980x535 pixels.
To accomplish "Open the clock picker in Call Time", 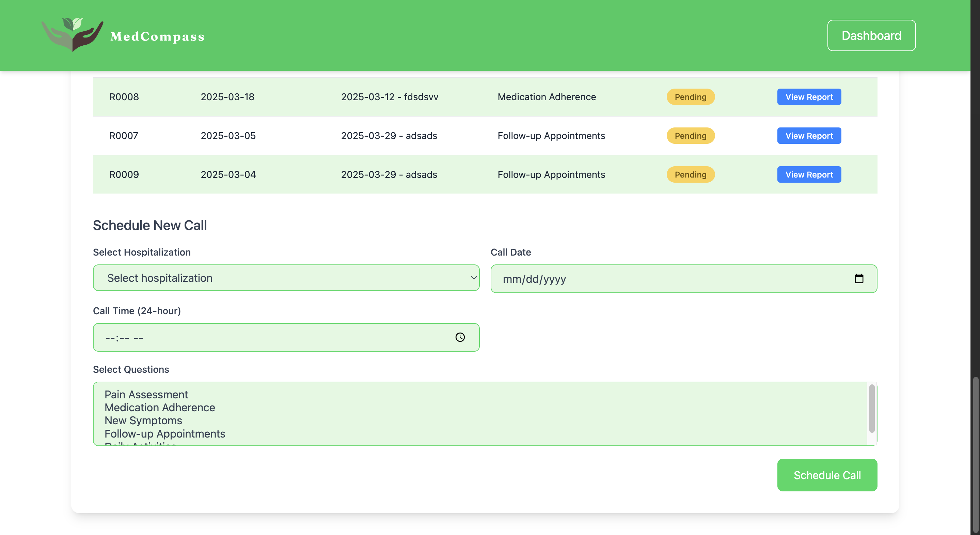I will tap(460, 337).
